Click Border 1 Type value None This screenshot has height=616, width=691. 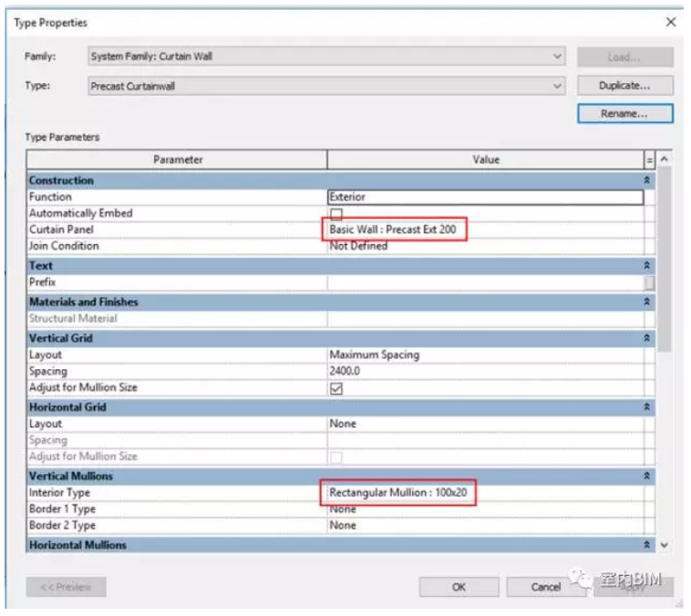[486, 508]
